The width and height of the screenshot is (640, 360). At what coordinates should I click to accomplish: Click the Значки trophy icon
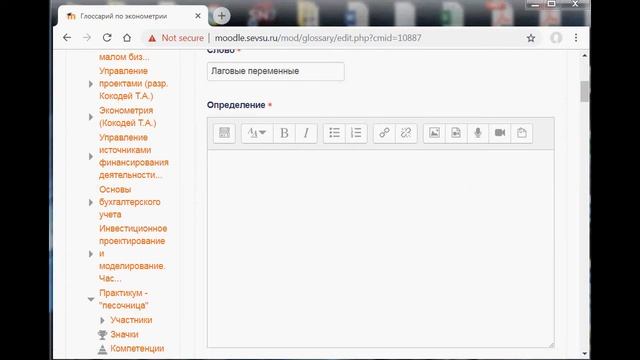coord(102,335)
